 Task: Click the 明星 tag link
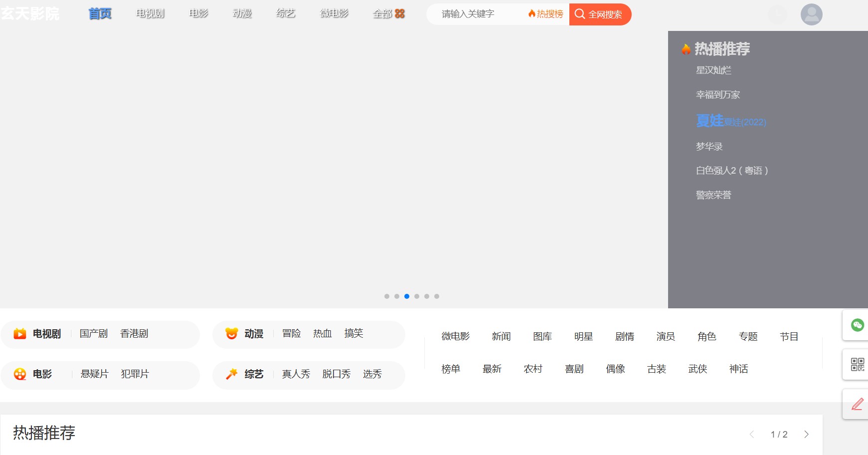pyautogui.click(x=583, y=337)
